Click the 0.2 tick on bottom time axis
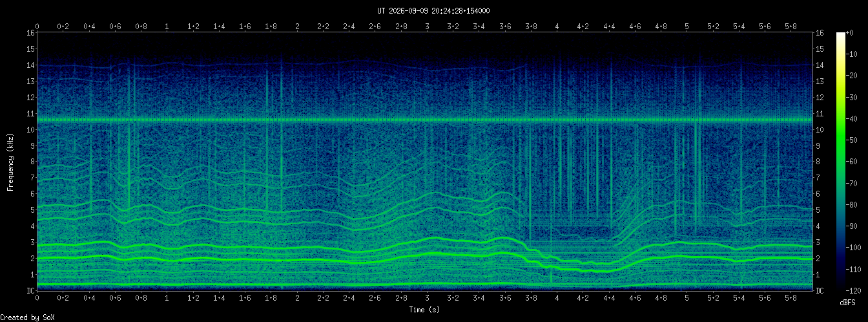This screenshot has height=322, width=868. (x=63, y=299)
